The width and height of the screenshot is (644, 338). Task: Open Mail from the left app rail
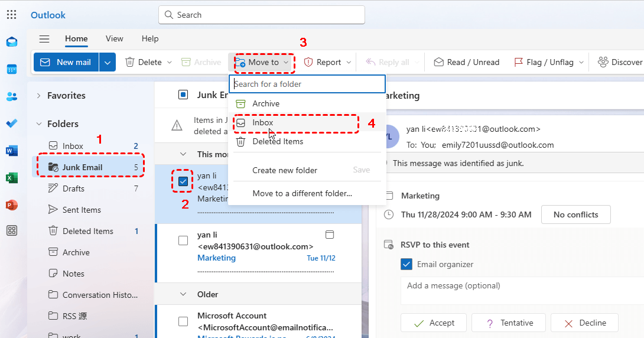click(11, 42)
